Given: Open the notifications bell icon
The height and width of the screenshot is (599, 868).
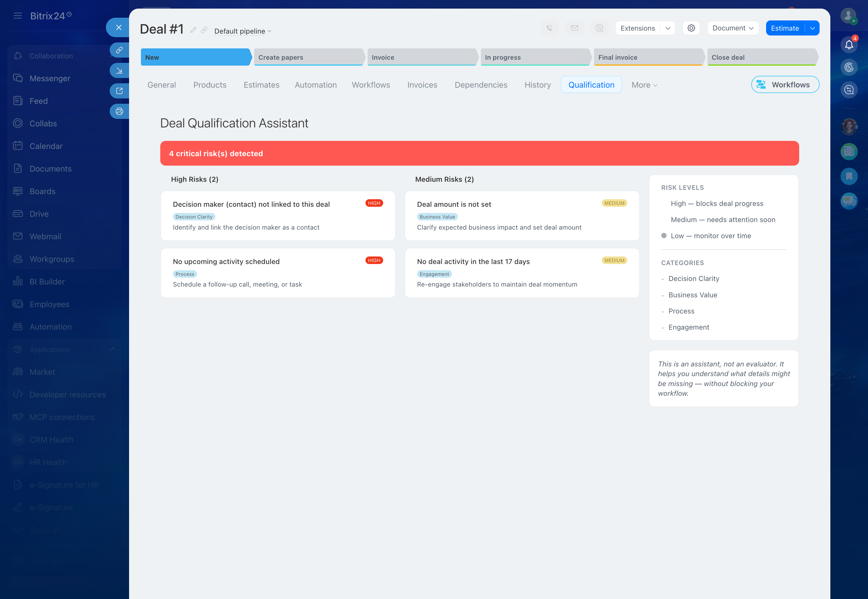Looking at the screenshot, I should tap(849, 45).
